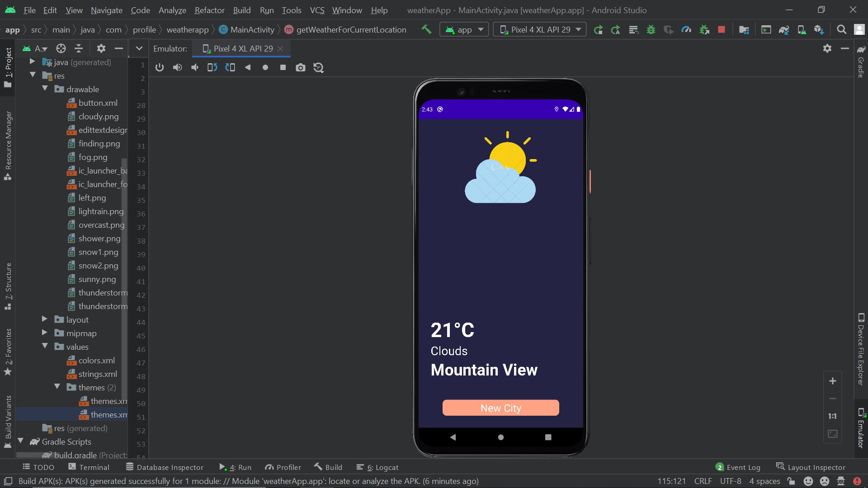Start debugging the app

(651, 29)
